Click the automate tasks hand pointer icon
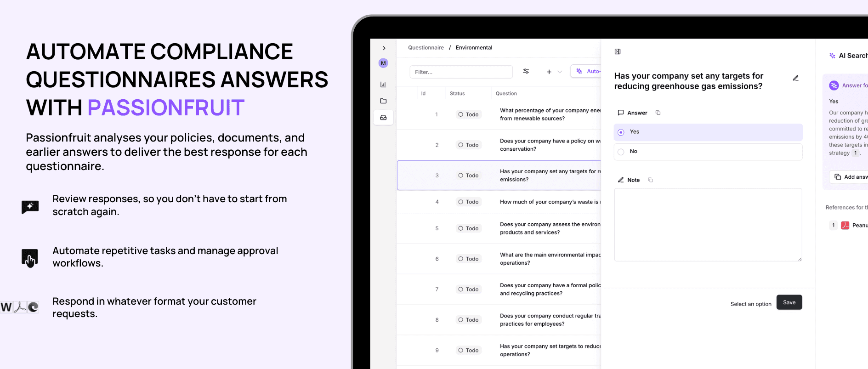This screenshot has width=868, height=369. click(x=30, y=258)
